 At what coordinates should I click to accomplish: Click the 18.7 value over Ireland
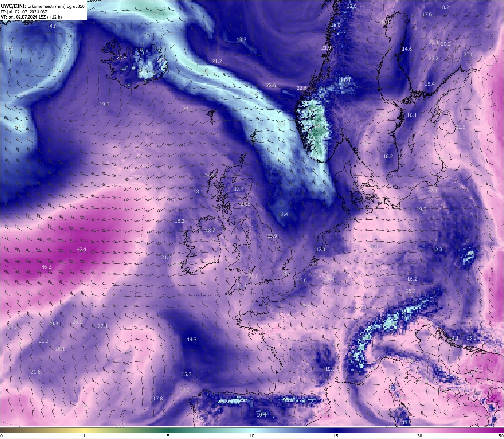(x=210, y=231)
